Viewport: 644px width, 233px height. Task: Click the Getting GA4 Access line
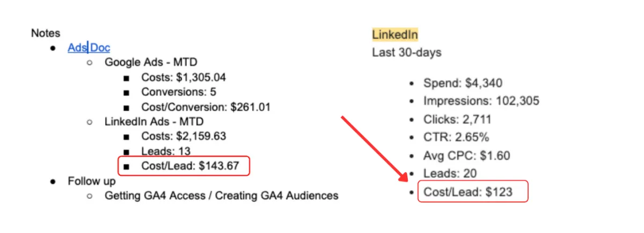tap(221, 196)
